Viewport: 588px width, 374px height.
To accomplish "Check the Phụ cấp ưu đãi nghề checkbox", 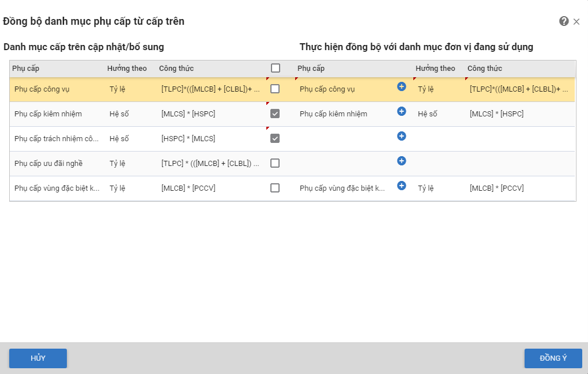I will (275, 163).
